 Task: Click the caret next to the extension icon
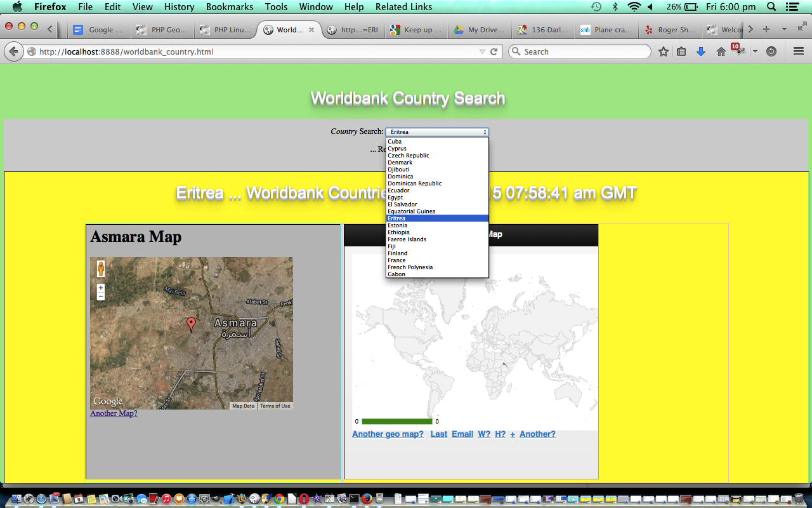click(755, 51)
